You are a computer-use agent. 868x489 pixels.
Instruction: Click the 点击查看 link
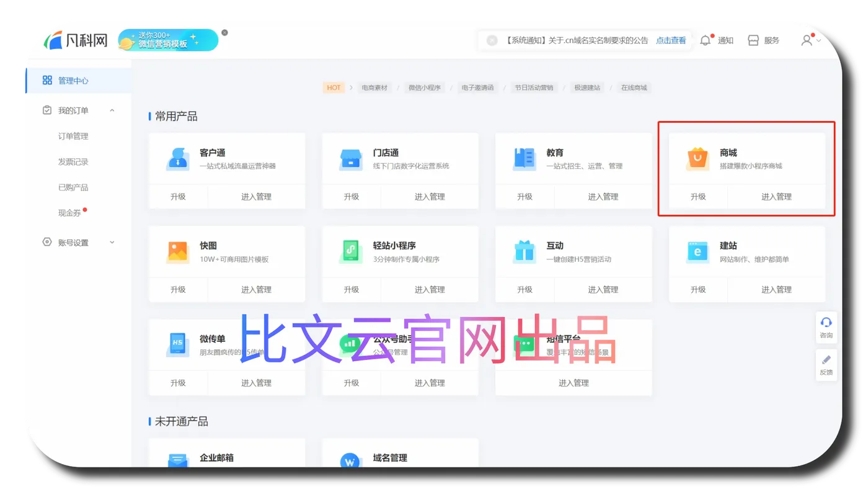pyautogui.click(x=671, y=40)
